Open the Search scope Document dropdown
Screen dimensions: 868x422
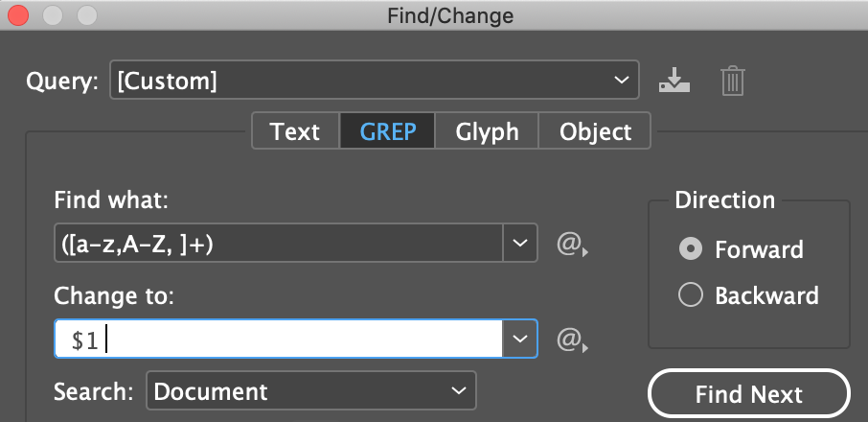coord(311,391)
